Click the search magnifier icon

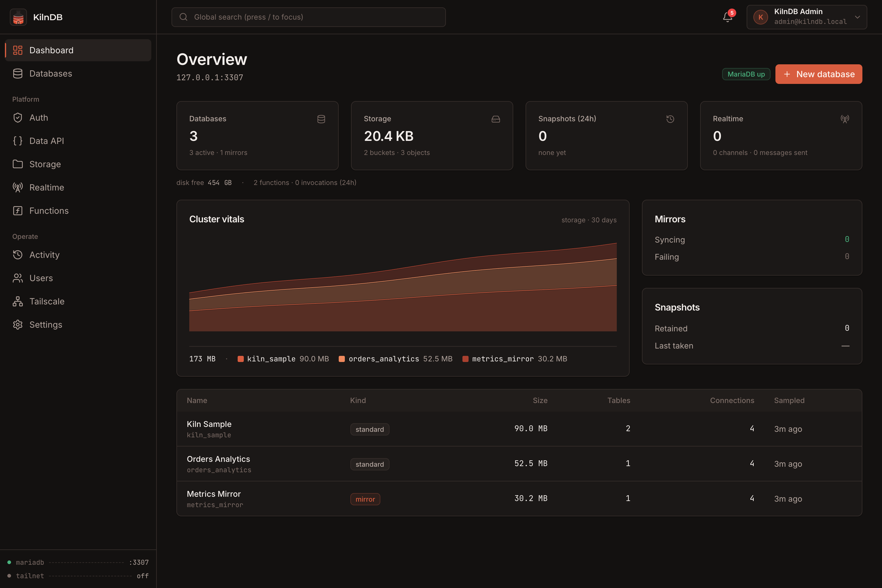[183, 17]
